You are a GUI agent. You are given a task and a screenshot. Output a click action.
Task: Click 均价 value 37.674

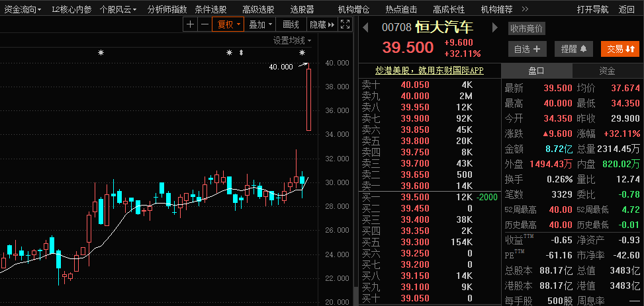coord(625,88)
